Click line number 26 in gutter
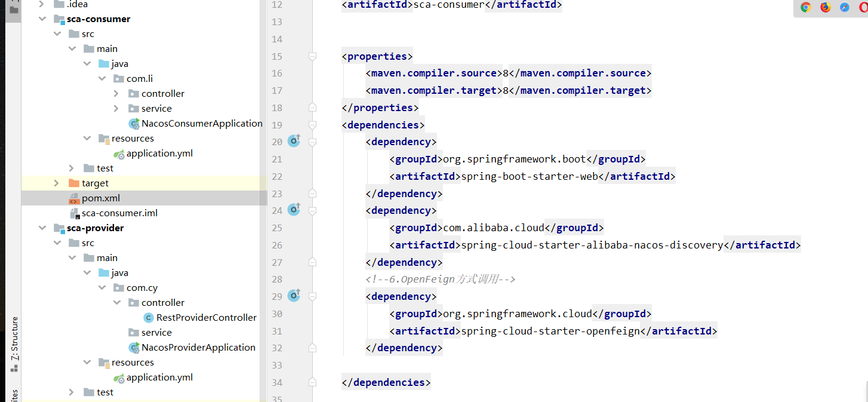868x402 pixels. click(276, 245)
